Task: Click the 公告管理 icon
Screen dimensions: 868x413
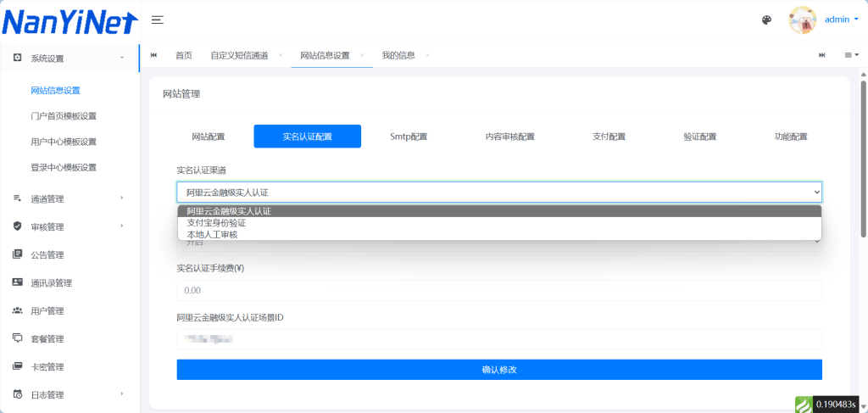Action: click(17, 254)
